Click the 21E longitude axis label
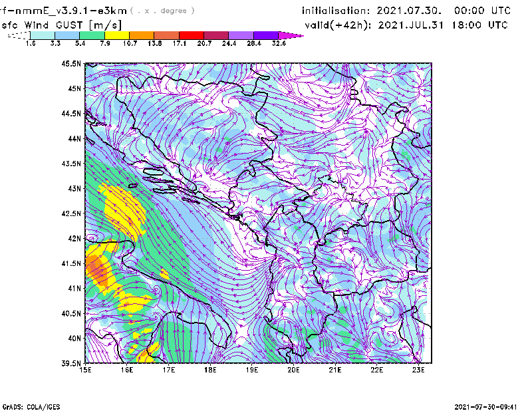The image size is (532, 411). [335, 370]
